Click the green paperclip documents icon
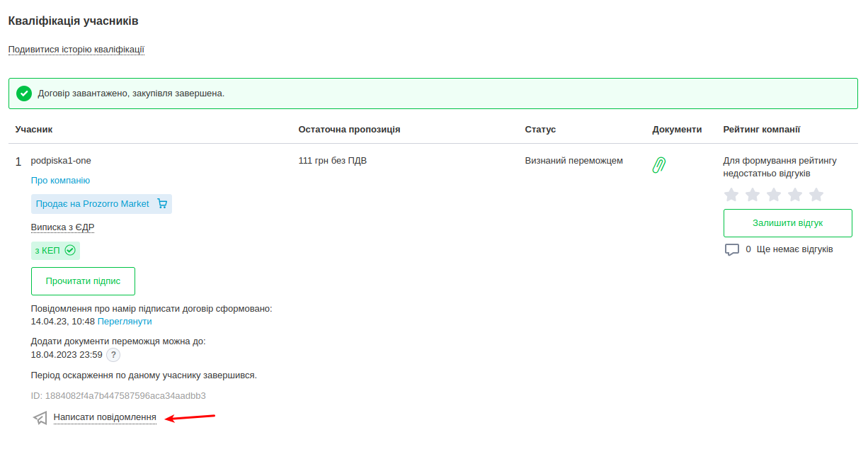Image resolution: width=868 pixels, height=464 pixels. pyautogui.click(x=659, y=165)
